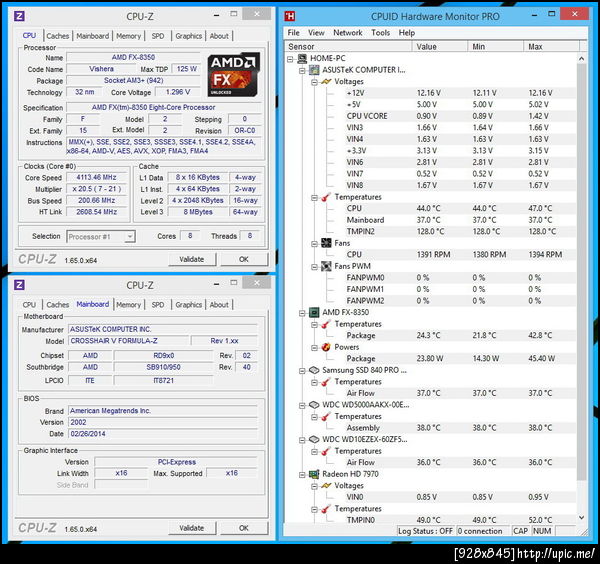Open About tab in top CPU-Z window

tap(219, 36)
